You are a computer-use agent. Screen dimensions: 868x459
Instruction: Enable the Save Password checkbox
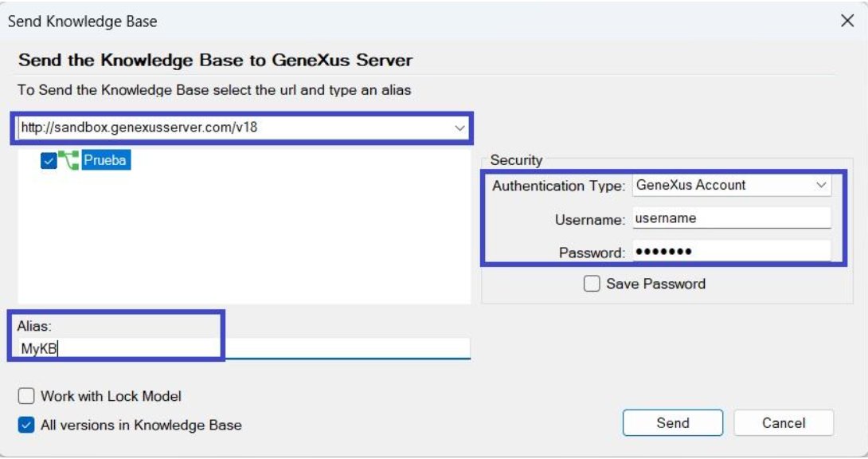click(x=592, y=284)
